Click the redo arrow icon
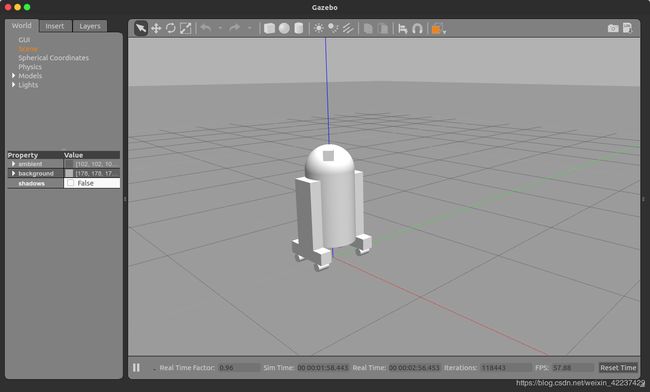 coord(235,28)
